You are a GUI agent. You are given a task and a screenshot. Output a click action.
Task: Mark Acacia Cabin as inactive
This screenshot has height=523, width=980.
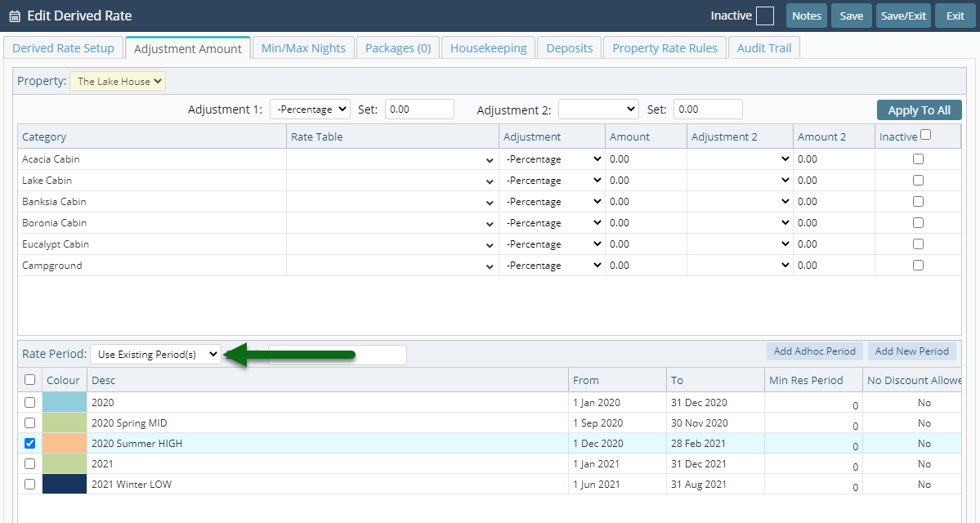(918, 159)
